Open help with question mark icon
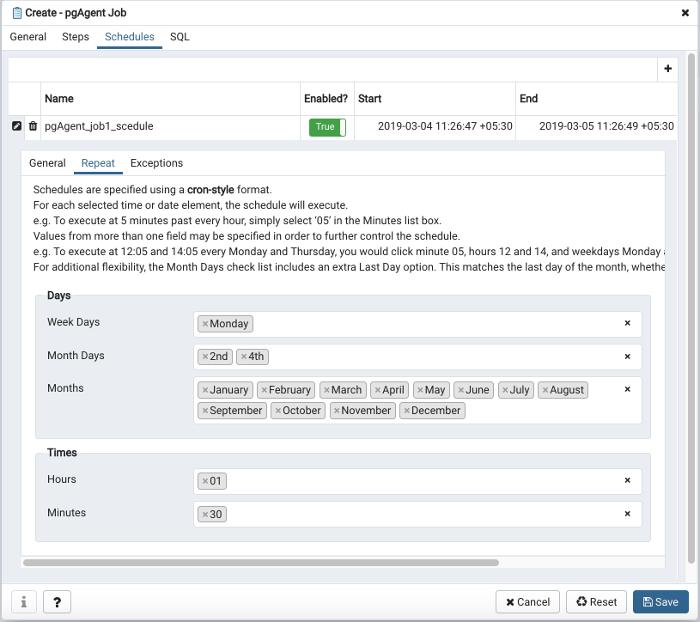 tap(57, 602)
